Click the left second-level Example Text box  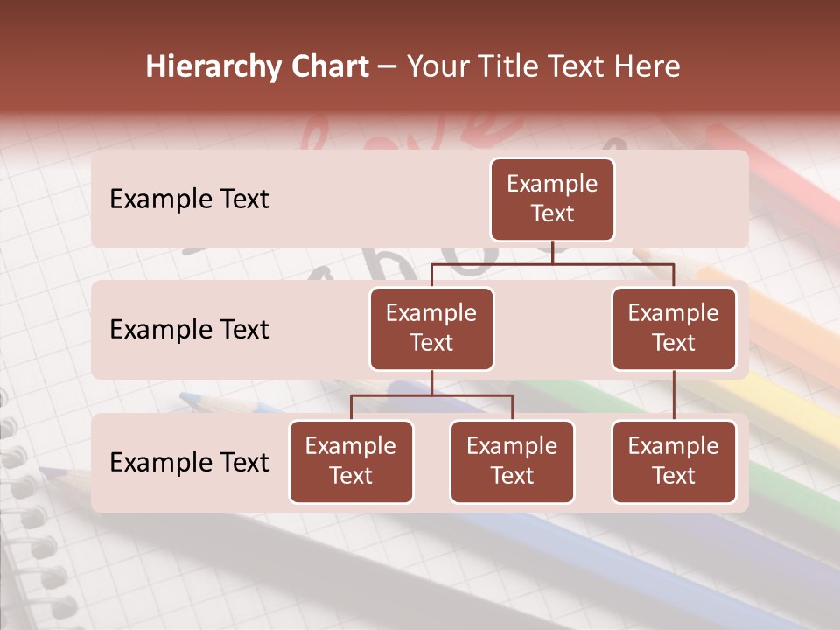click(431, 328)
